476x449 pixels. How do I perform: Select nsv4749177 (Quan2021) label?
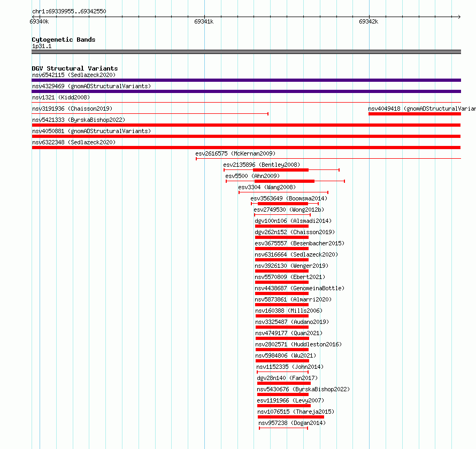(289, 333)
